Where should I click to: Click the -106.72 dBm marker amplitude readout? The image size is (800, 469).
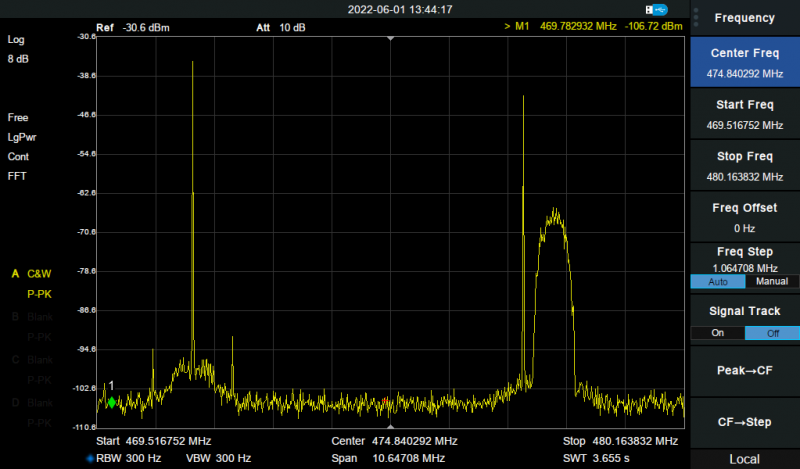(654, 26)
